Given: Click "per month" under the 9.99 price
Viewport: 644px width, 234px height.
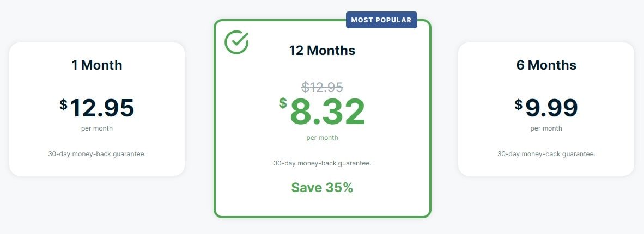Looking at the screenshot, I should point(546,128).
